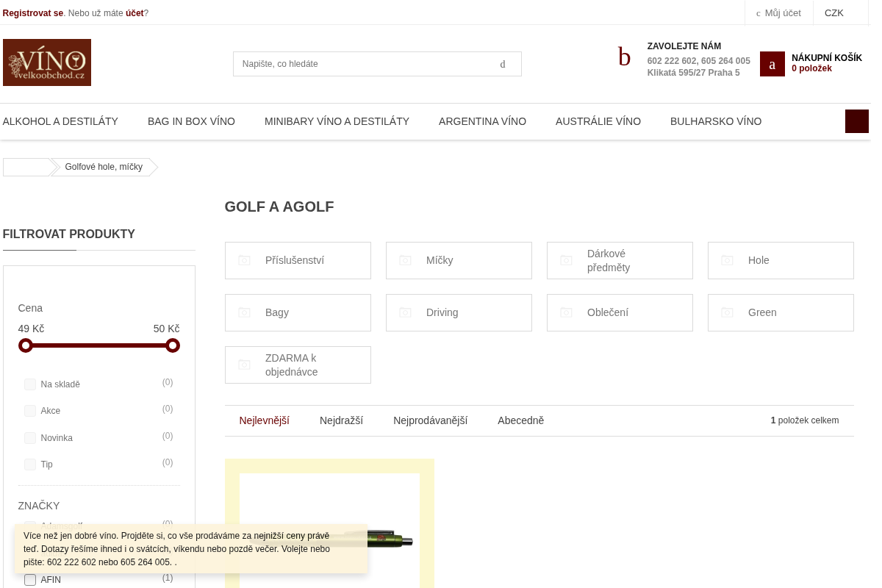Sort by Nejdražší tab
The width and height of the screenshot is (882, 588).
tap(341, 420)
